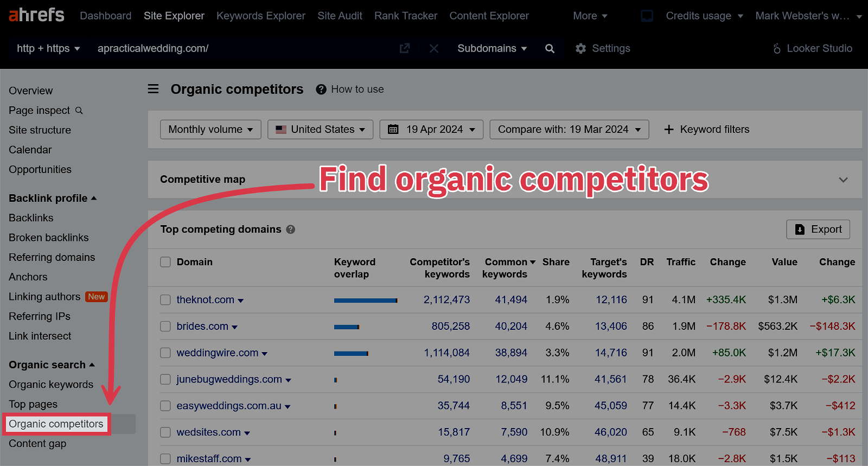Image resolution: width=868 pixels, height=466 pixels.
Task: Check the brides.com row checkbox
Action: pyautogui.click(x=165, y=327)
